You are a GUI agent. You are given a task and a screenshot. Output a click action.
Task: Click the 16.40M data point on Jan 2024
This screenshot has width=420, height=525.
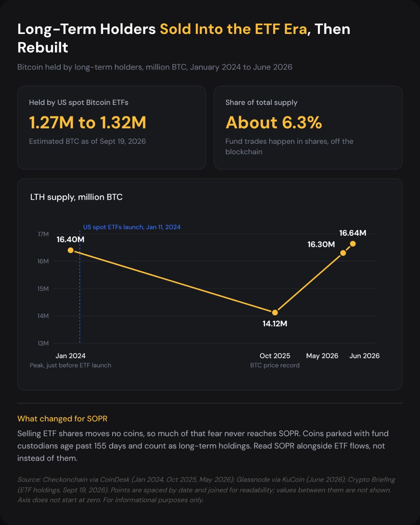[71, 250]
